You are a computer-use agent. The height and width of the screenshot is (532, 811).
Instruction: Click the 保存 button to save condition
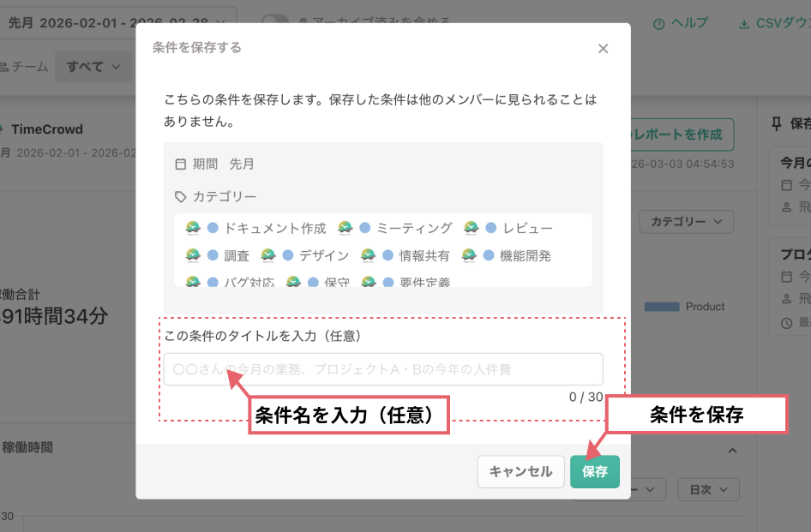point(595,471)
